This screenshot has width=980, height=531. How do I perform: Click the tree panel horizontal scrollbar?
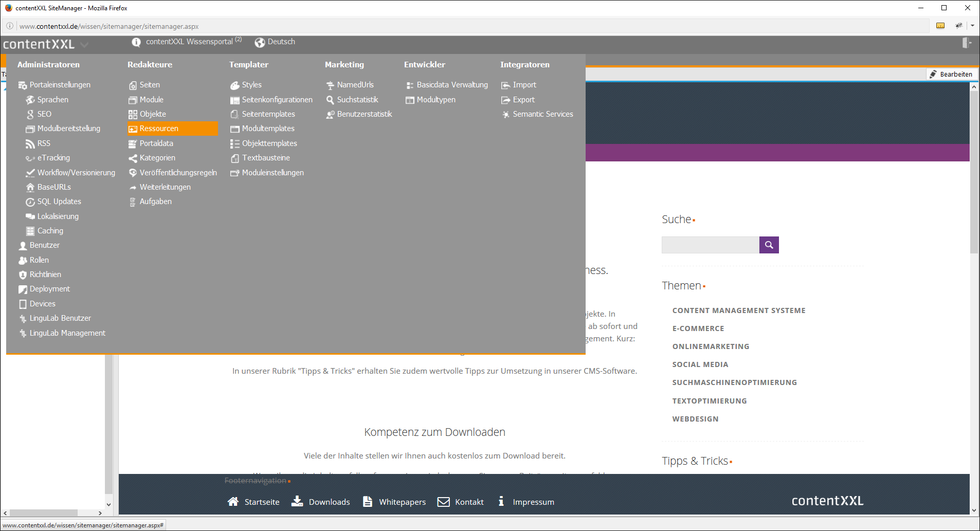44,513
